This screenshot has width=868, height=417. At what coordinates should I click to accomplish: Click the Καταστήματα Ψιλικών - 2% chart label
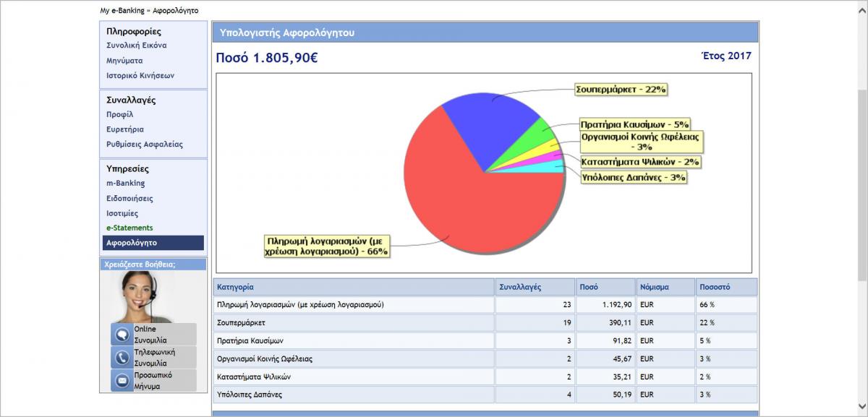tap(641, 162)
